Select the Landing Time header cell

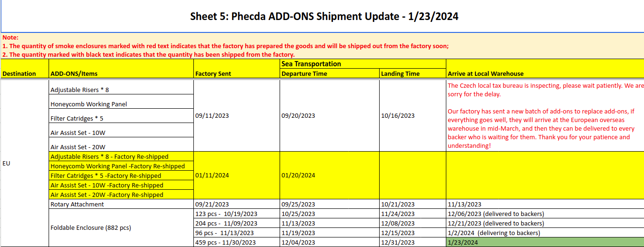[x=413, y=73]
